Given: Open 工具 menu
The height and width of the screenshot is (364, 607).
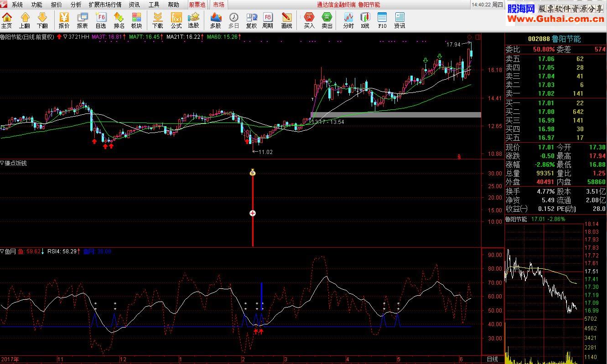Looking at the screenshot, I should click(154, 5).
